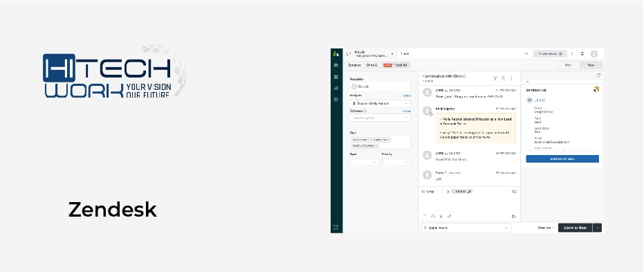This screenshot has height=272, width=644.
Task: Select the Apps toggle button
Action: pos(591,65)
